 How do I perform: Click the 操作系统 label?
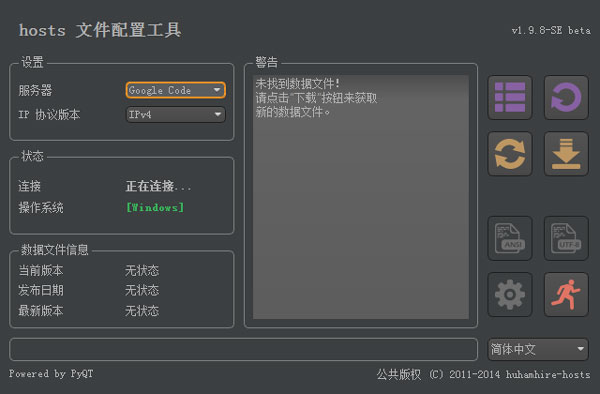(x=41, y=208)
